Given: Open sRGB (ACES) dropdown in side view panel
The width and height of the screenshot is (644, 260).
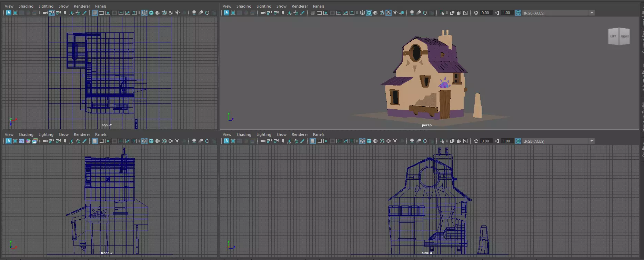Looking at the screenshot, I should click(559, 141).
